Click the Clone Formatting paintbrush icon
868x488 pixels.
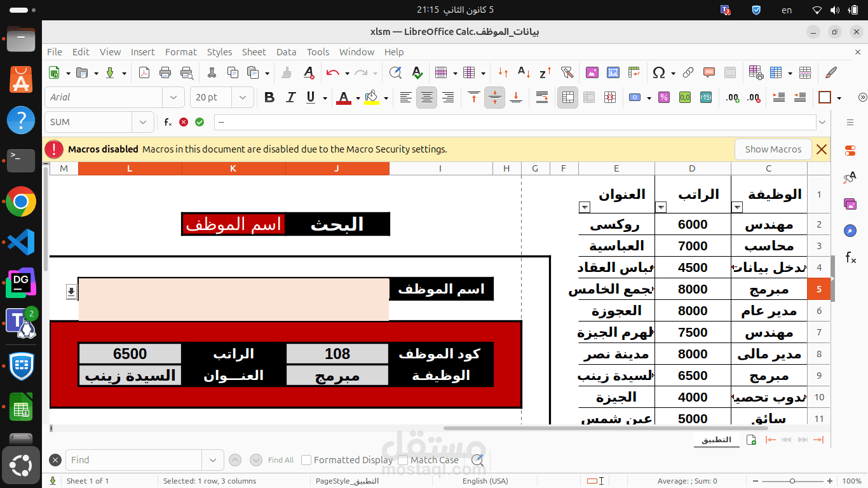pyautogui.click(x=287, y=72)
